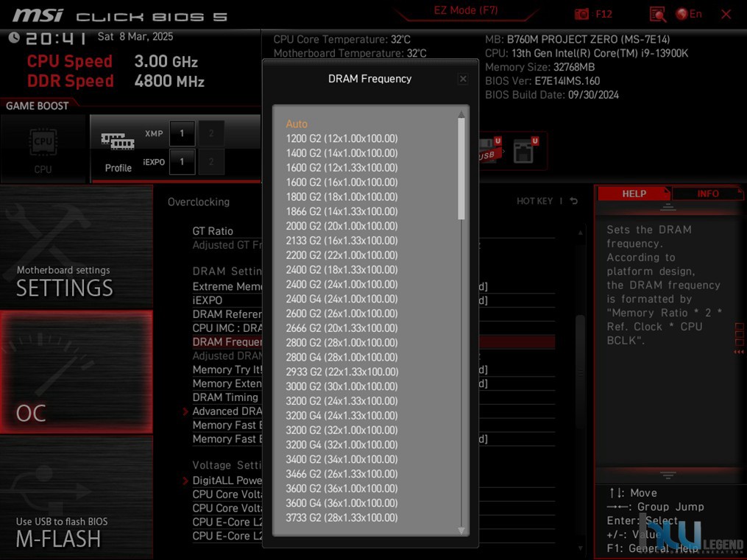Select 1600 G2 (12x1.33x100.00)
Image resolution: width=747 pixels, height=560 pixels.
pyautogui.click(x=341, y=168)
